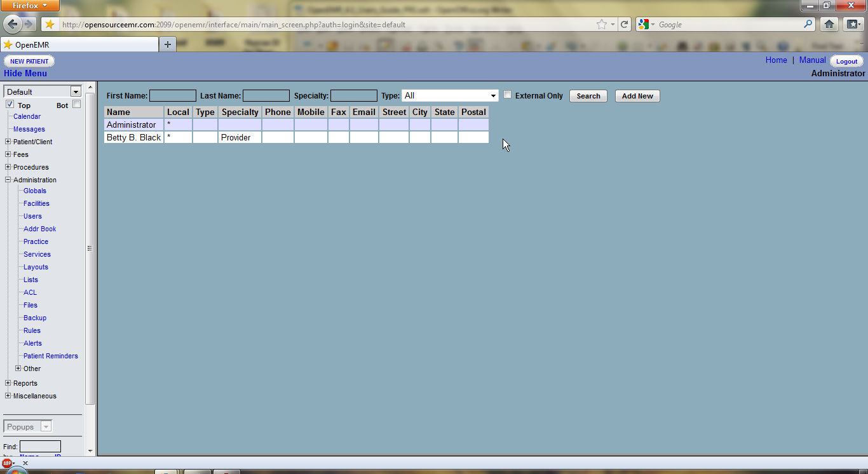Click the ABP adblock icon
This screenshot has height=474, width=868.
point(7,463)
